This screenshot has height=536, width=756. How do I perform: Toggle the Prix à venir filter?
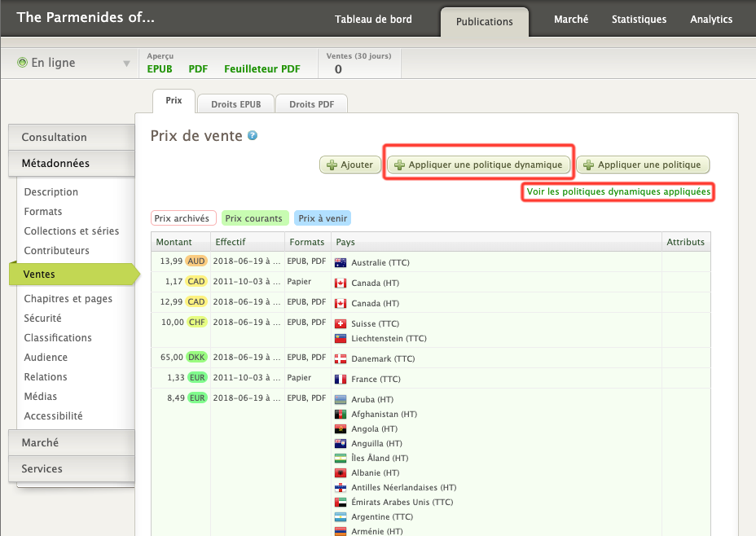[x=323, y=218]
